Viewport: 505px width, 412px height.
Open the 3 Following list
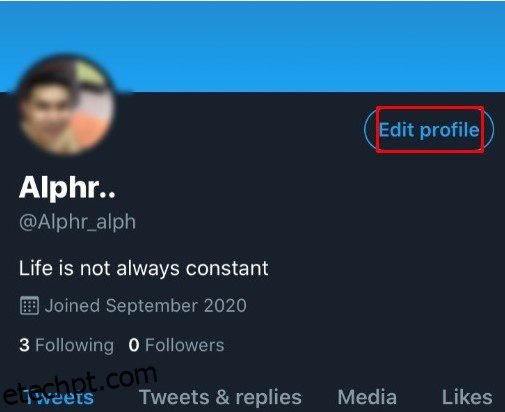click(66, 345)
